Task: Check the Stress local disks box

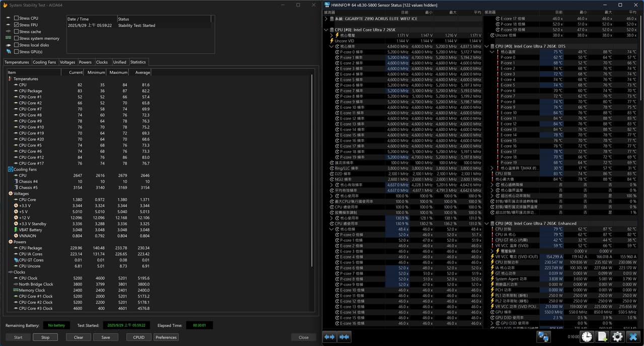Action: point(17,45)
